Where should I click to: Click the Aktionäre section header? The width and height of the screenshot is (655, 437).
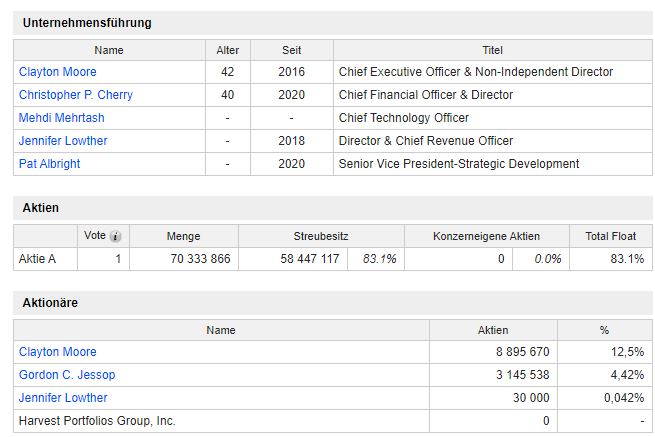point(50,302)
